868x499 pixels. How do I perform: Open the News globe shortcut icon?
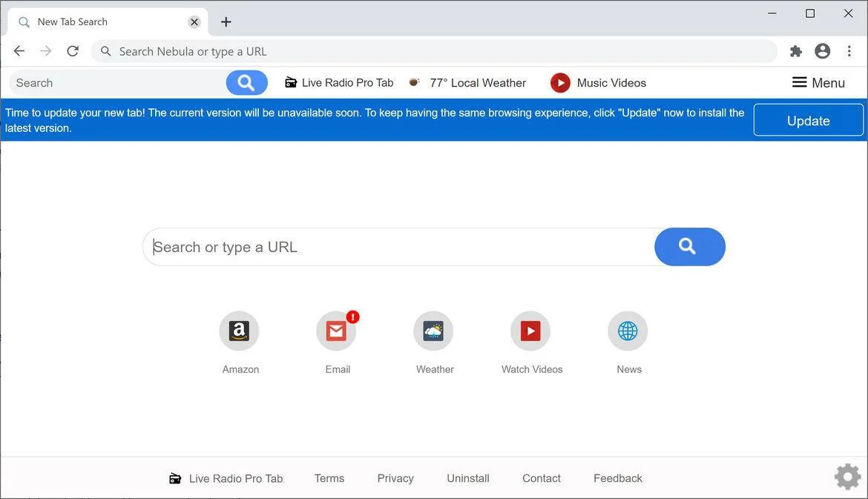pos(628,331)
